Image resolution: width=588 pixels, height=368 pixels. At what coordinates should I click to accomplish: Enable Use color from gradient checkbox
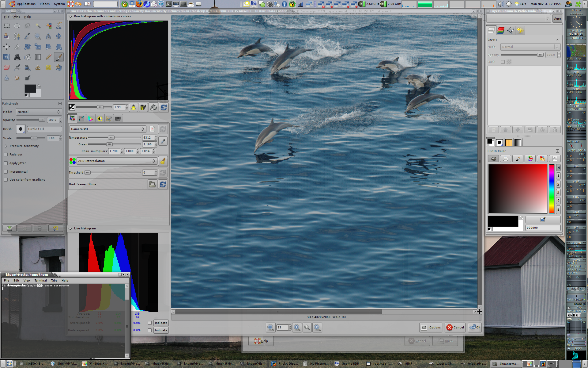[6, 180]
